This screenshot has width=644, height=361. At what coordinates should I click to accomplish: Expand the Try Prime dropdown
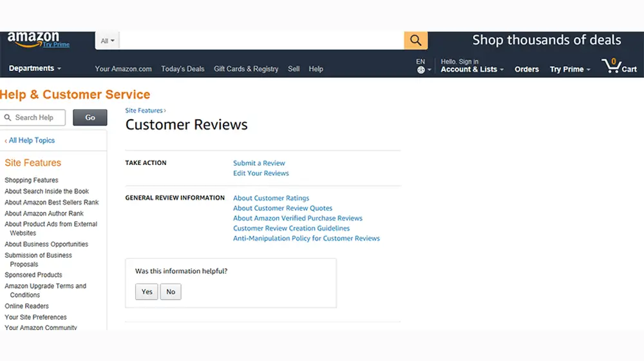[570, 70]
